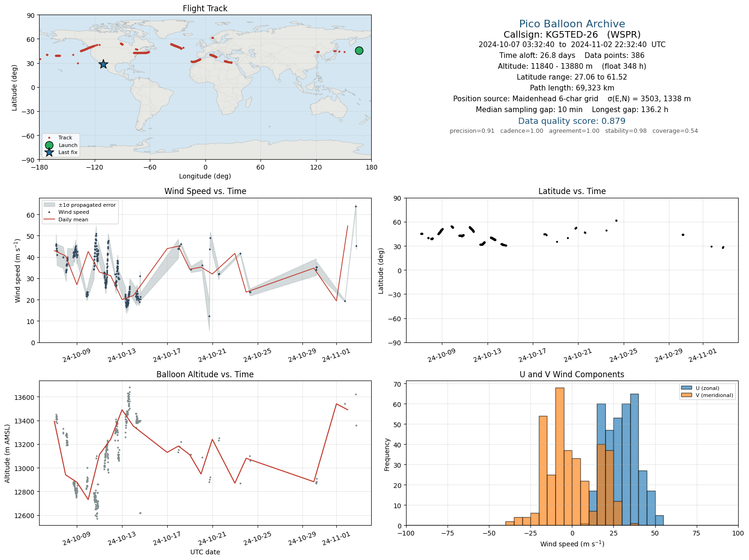Click the tallest blue histogram bar
The height and width of the screenshot is (560, 749).
[x=635, y=460]
